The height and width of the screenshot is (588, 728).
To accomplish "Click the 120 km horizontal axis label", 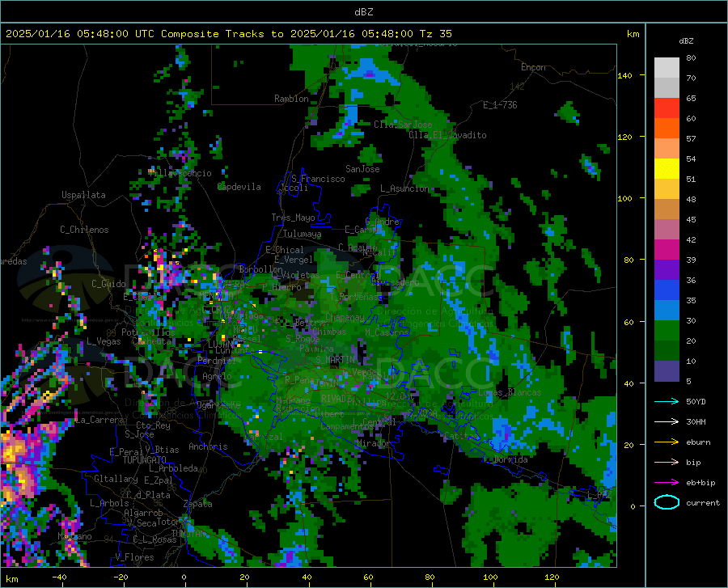I will (552, 577).
